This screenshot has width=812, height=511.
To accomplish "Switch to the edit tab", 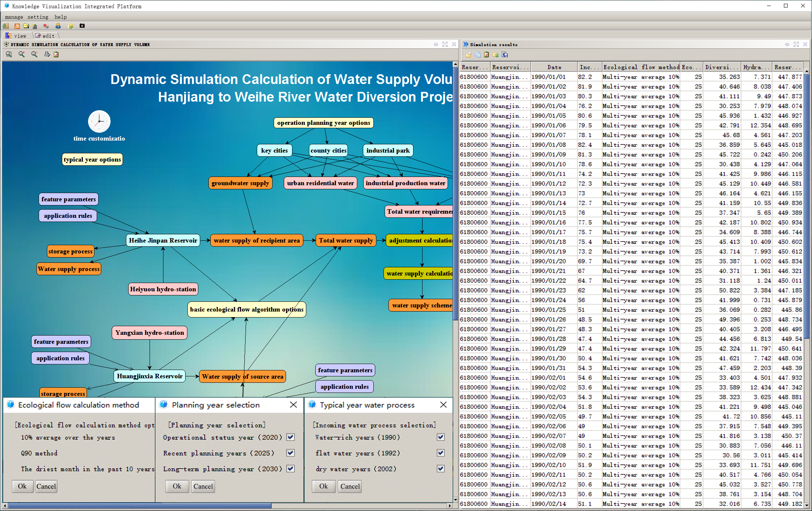I will (x=46, y=36).
